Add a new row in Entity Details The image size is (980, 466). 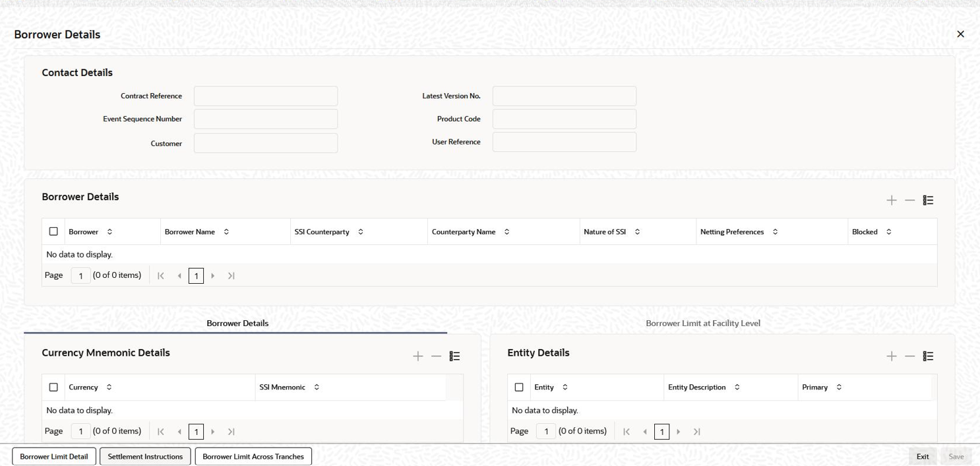coord(892,356)
